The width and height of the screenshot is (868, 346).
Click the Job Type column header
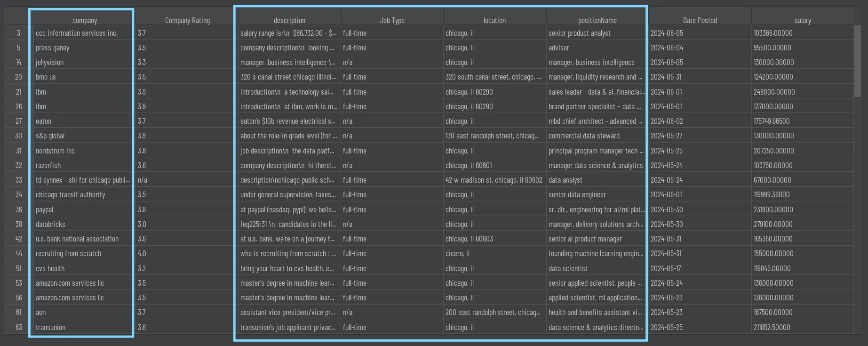tap(392, 20)
